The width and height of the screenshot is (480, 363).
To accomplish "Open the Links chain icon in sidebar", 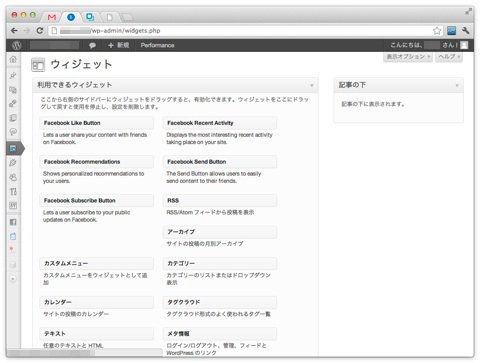I will point(13,103).
